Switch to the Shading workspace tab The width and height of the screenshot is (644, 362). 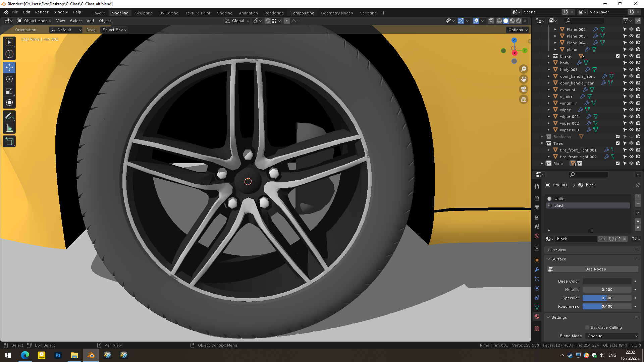pyautogui.click(x=224, y=13)
